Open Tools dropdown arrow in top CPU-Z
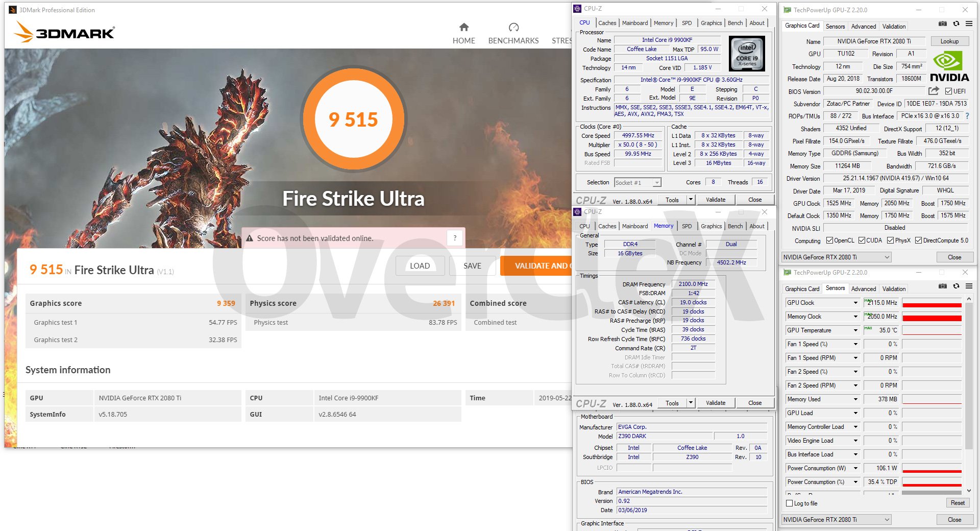 coord(691,200)
